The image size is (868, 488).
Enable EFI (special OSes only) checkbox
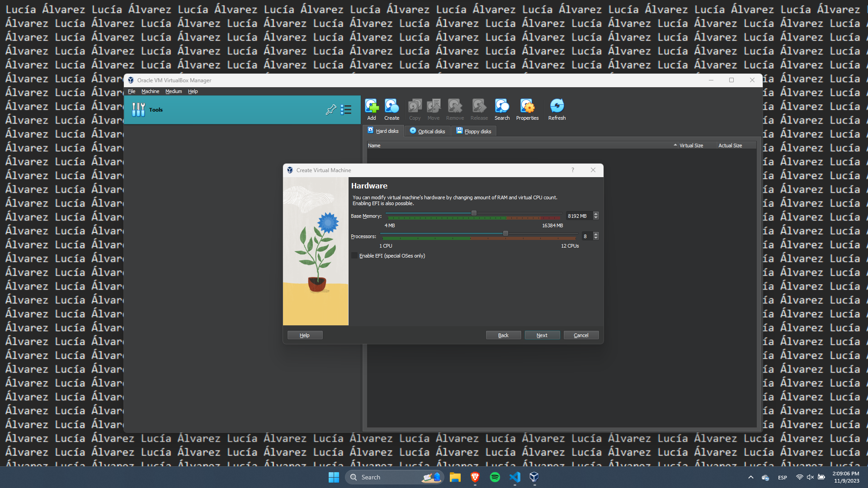[354, 256]
